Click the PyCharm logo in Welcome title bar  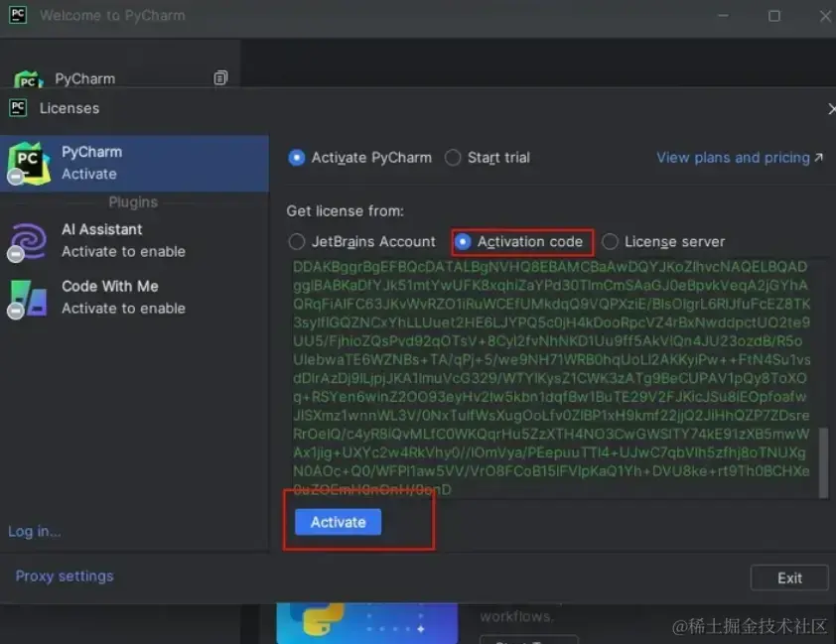coord(18,14)
